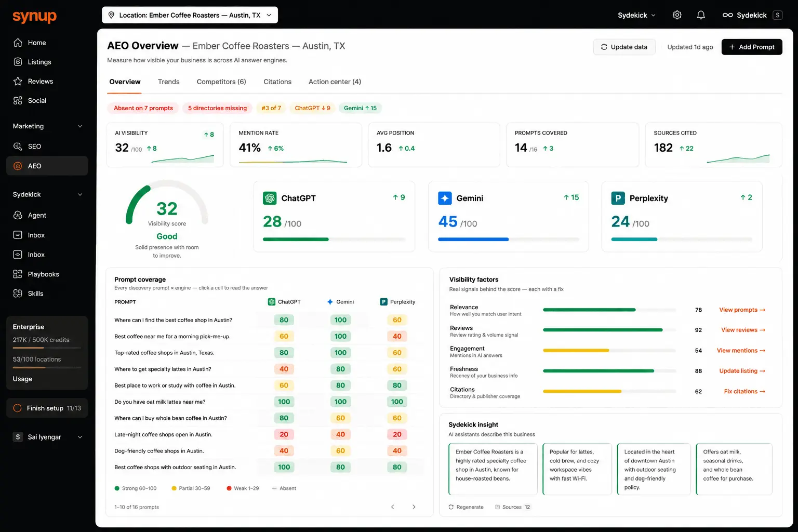Open ChatGPT score cell for Late-night coffee shops
The image size is (798, 532).
click(284, 434)
